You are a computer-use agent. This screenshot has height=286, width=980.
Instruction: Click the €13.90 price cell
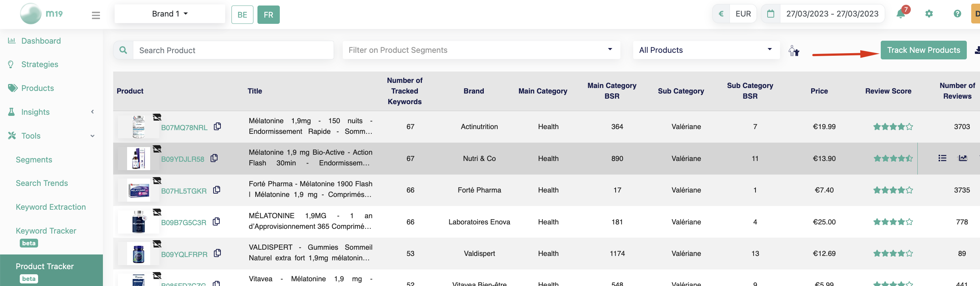[824, 158]
